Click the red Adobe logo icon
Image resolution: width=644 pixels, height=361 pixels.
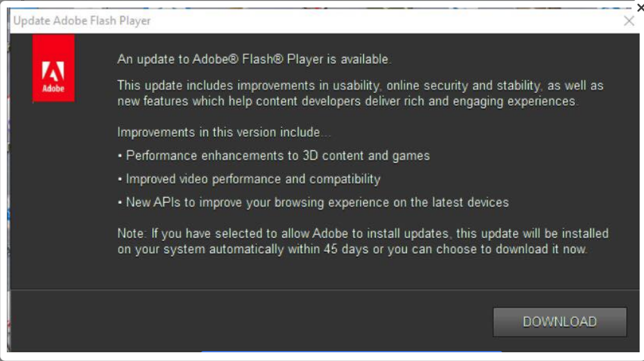[x=53, y=69]
